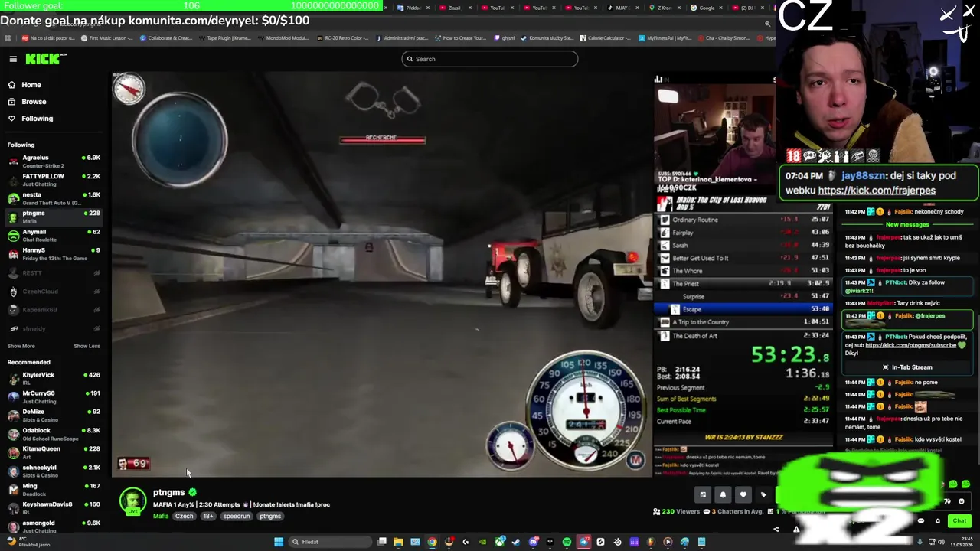Open Calorie Calculator bookmark
This screenshot has width=980, height=551.
[x=605, y=38]
